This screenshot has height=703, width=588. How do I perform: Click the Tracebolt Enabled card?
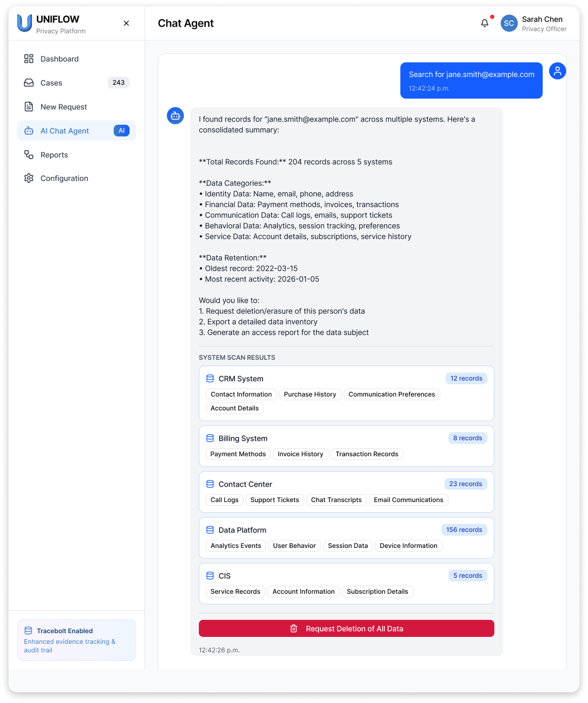[76, 640]
